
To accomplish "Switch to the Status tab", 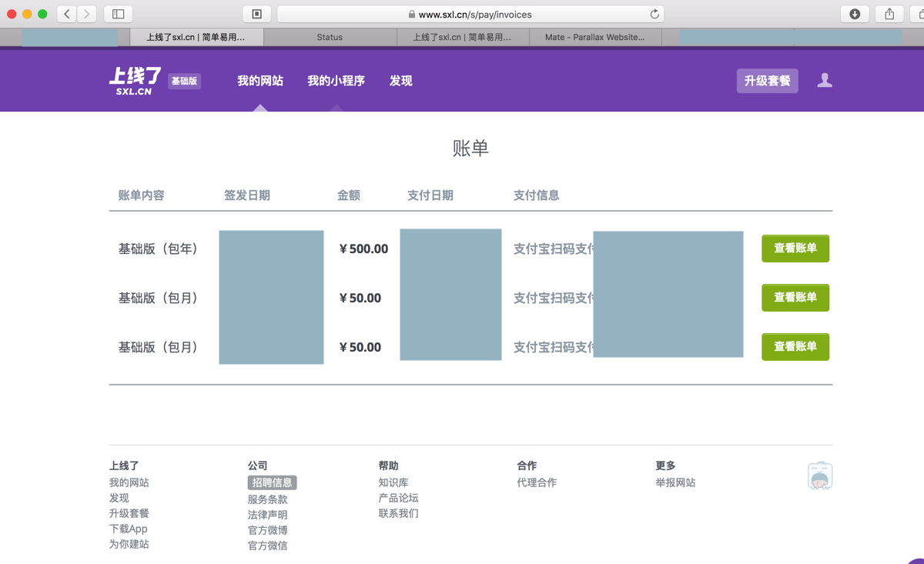I will 330,37.
